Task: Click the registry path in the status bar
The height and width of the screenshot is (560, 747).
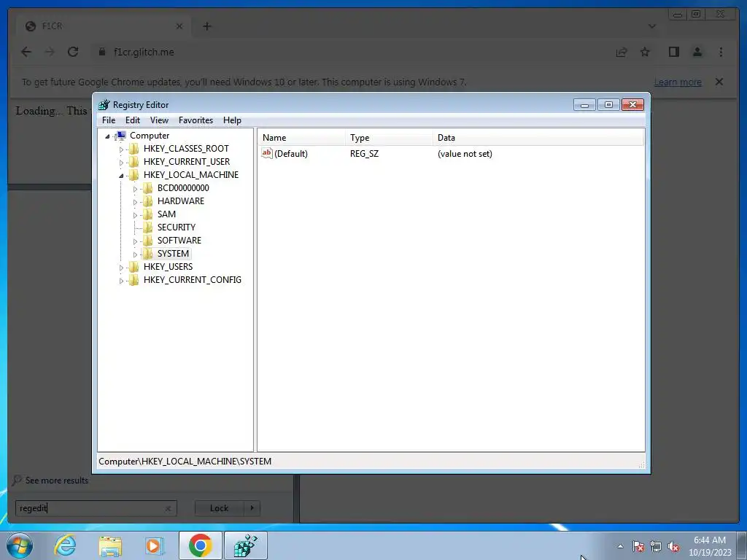Action: coord(185,462)
